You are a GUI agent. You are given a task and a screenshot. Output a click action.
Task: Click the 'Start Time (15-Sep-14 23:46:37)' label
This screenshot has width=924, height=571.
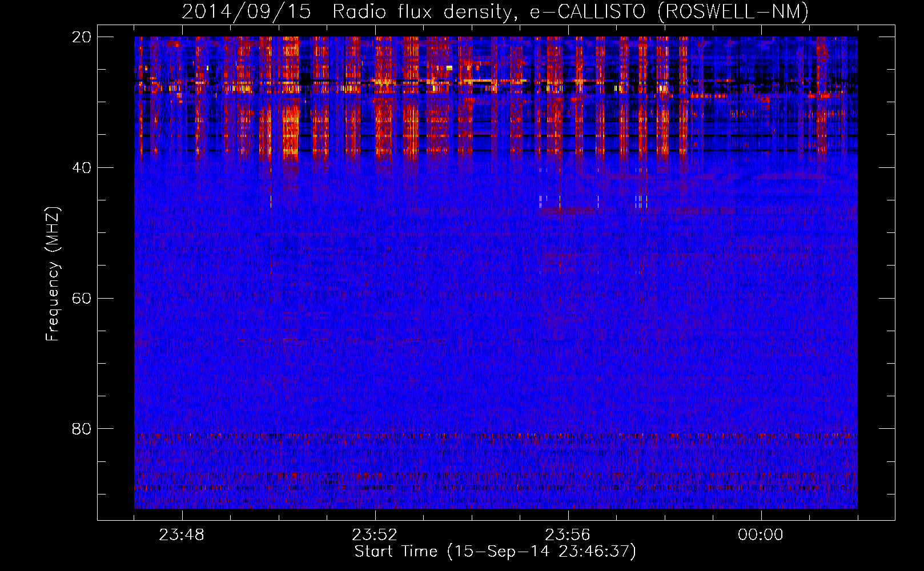(x=495, y=552)
